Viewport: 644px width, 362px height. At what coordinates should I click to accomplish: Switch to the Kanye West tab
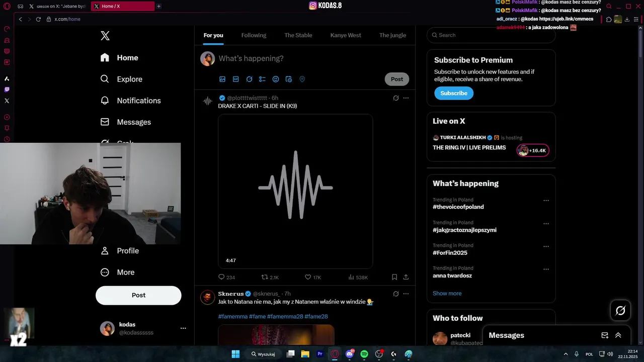(x=346, y=35)
